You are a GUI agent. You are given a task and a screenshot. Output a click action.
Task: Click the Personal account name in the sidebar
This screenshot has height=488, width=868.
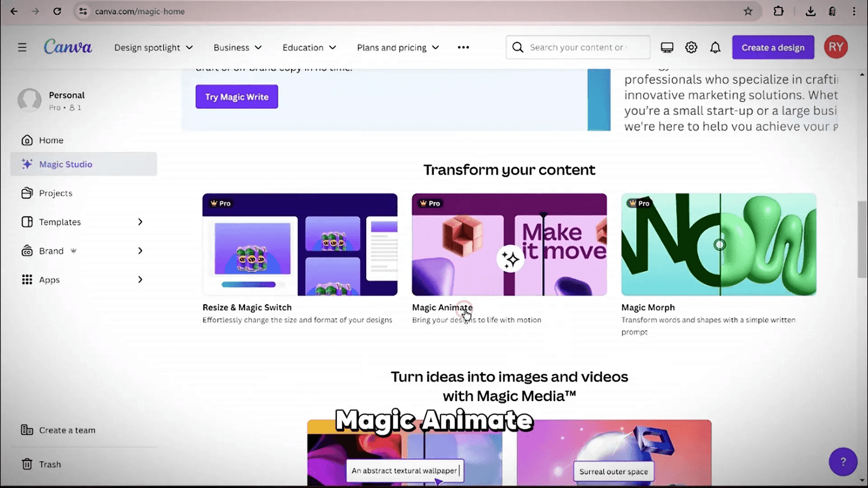(67, 95)
